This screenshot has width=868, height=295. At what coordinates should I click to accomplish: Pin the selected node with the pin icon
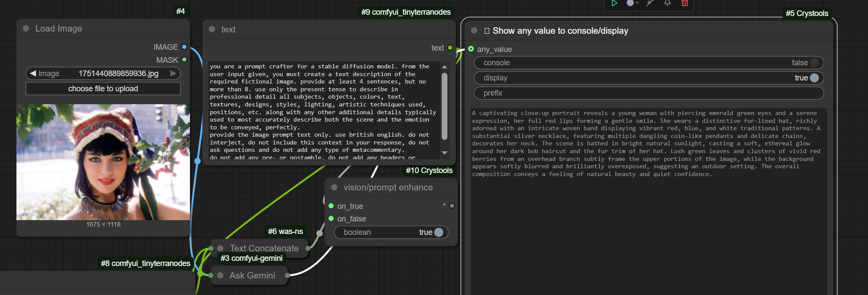pos(667,3)
